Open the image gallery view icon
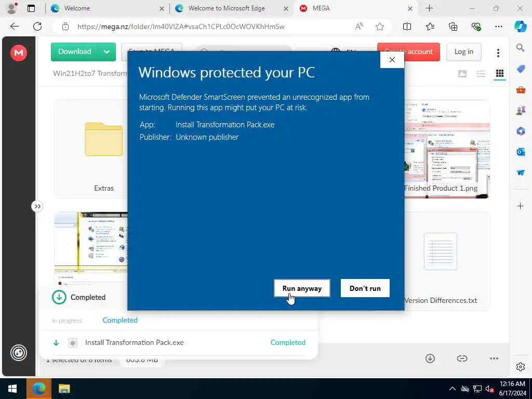The image size is (532, 399). tap(462, 74)
